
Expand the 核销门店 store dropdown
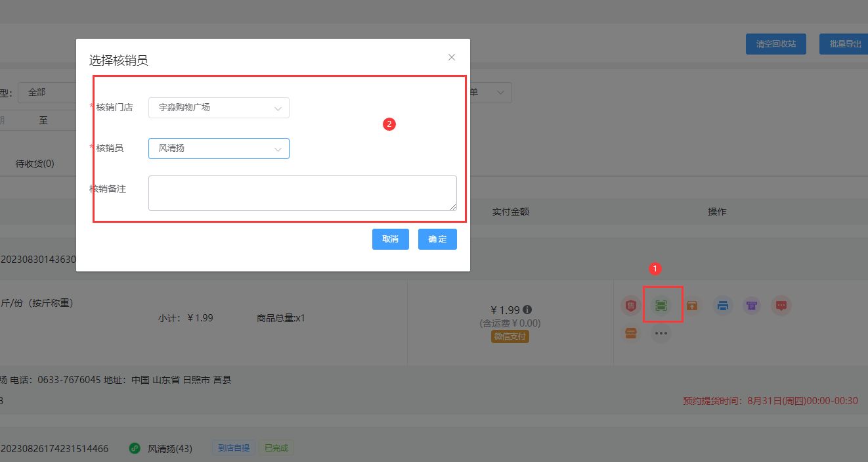(219, 108)
